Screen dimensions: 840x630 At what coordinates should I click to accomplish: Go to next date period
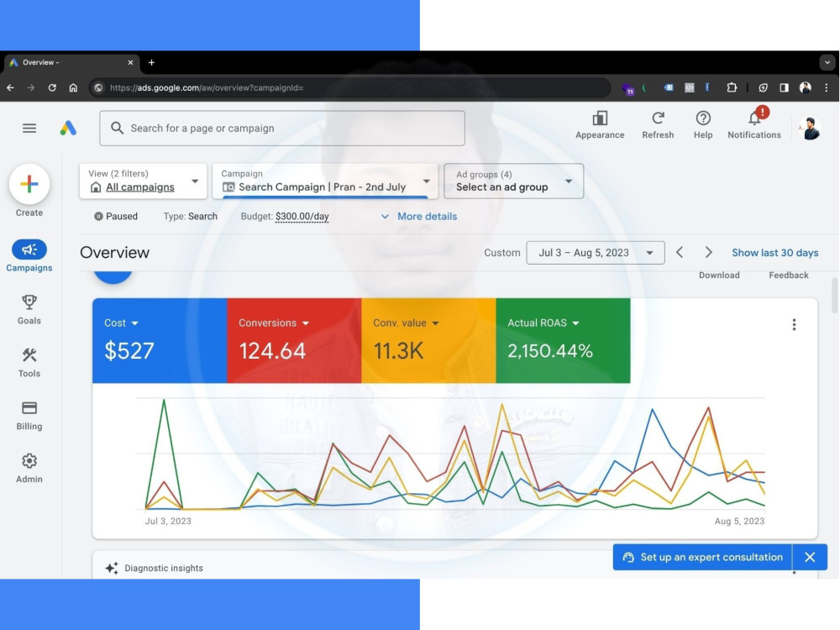click(x=708, y=252)
